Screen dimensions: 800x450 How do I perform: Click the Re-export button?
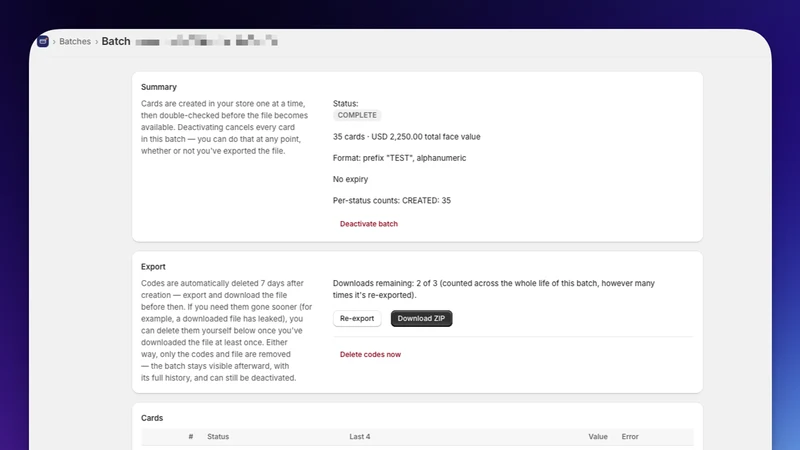357,318
